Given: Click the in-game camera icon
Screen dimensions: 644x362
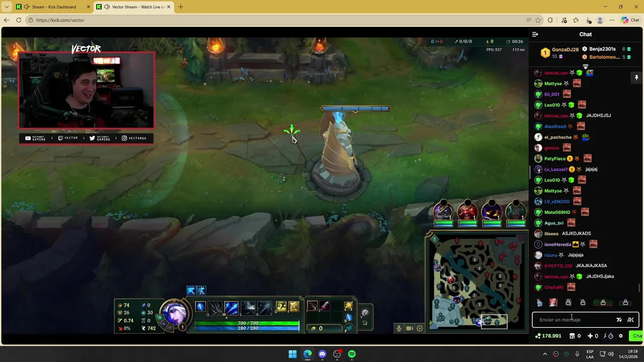Looking at the screenshot, I should pyautogui.click(x=410, y=328).
